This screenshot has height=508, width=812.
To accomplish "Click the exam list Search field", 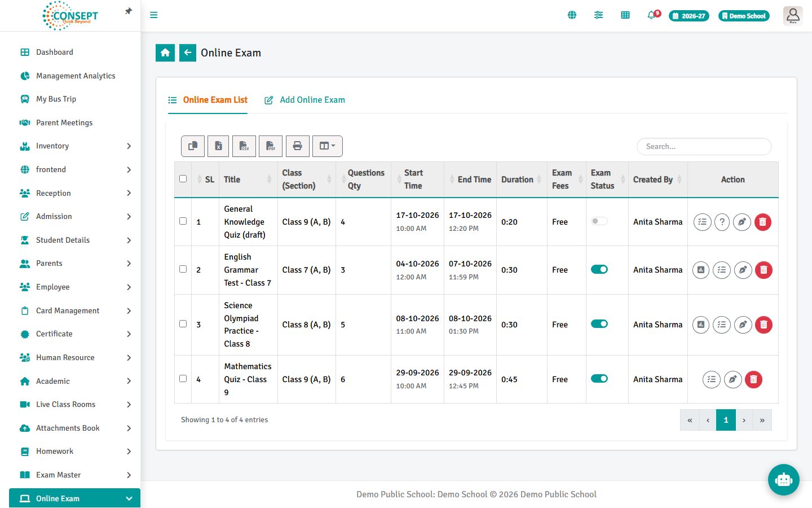I will [704, 146].
